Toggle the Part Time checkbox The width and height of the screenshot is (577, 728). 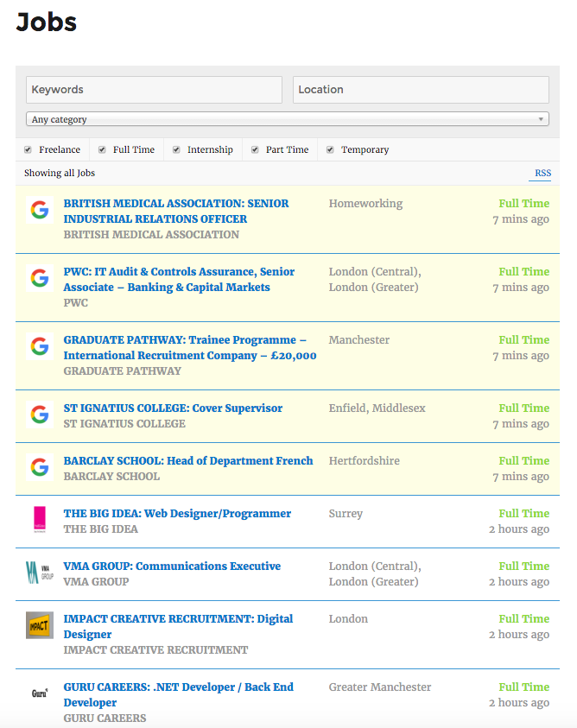(x=255, y=149)
